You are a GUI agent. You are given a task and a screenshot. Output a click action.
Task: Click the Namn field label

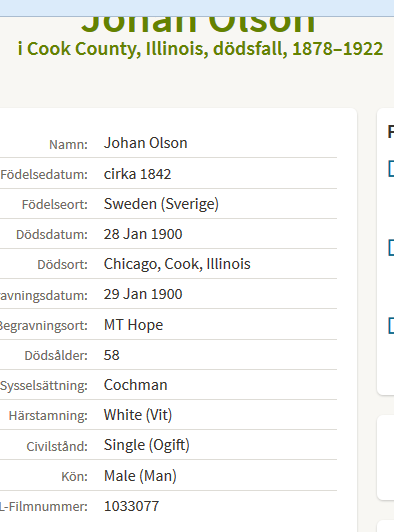[x=68, y=145]
